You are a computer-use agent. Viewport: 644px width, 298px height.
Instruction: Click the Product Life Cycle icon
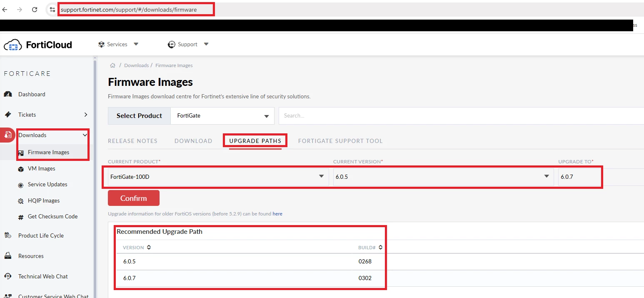pyautogui.click(x=8, y=235)
